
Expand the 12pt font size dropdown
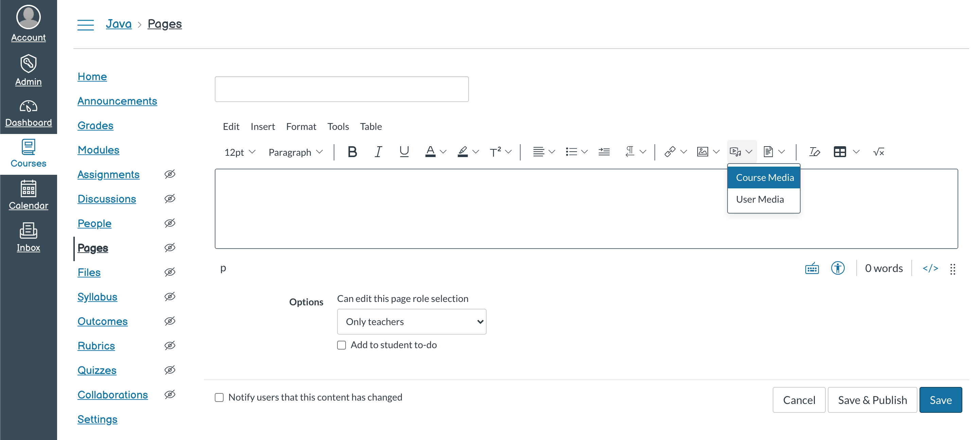tap(239, 152)
